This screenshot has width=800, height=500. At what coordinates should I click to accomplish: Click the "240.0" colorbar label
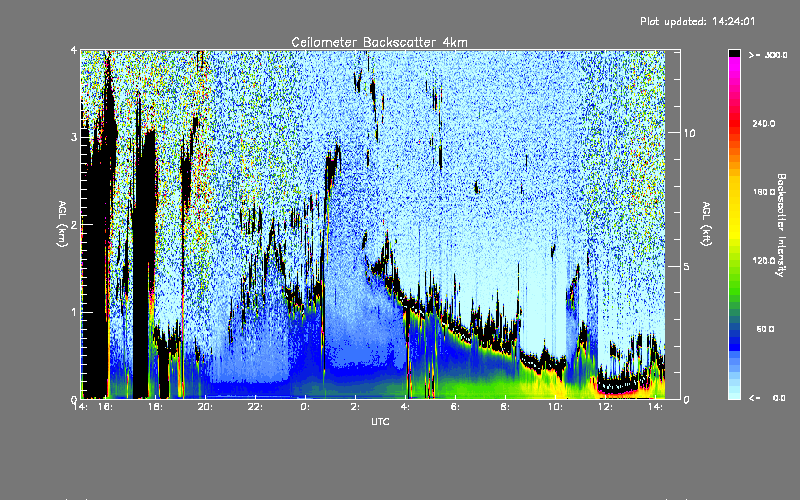tap(764, 123)
